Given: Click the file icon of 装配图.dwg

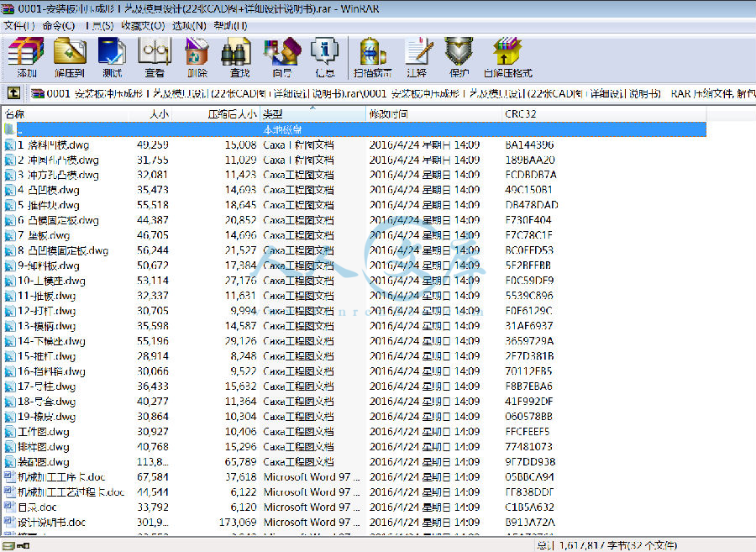Looking at the screenshot, I should coord(9,462).
